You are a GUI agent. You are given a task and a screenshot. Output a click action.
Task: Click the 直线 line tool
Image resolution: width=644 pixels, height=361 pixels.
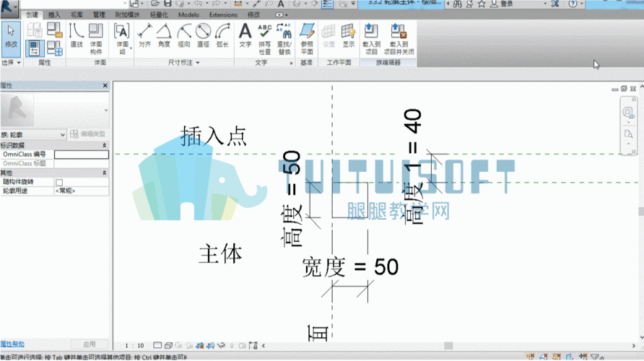77,35
